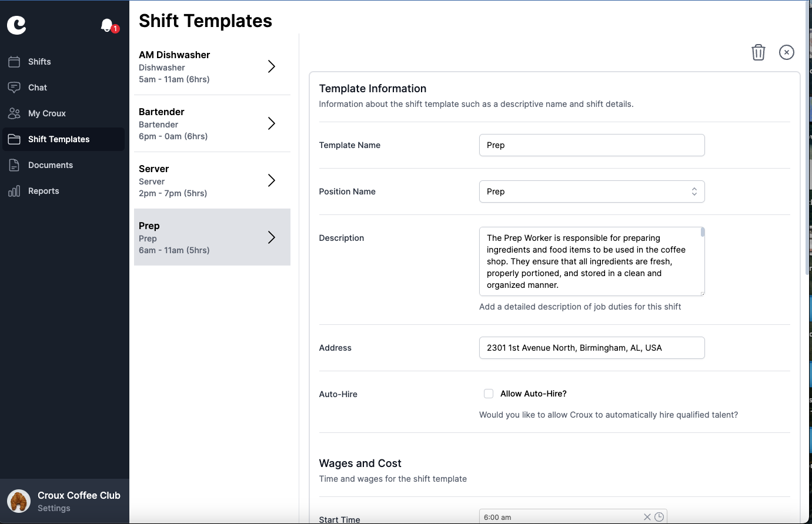Select the Server template in the list
The height and width of the screenshot is (524, 812).
point(200,180)
